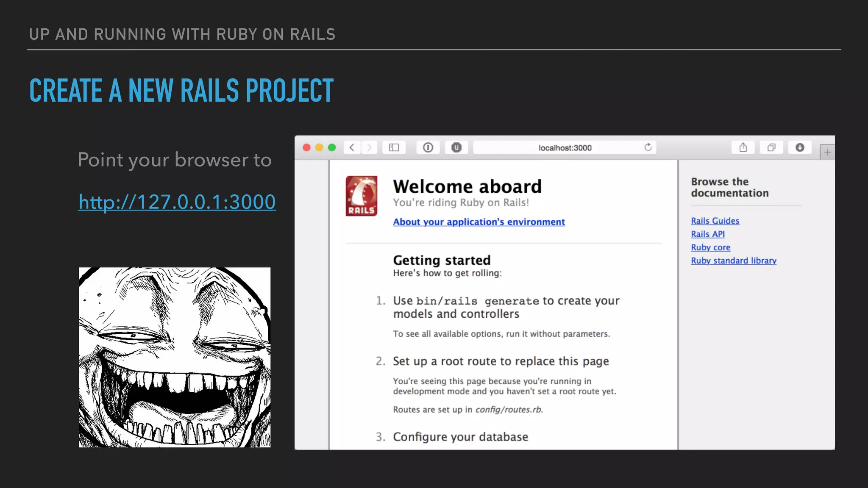Open the http://127.0.0.1:3000 link
Viewport: 868px width, 488px height.
click(177, 202)
